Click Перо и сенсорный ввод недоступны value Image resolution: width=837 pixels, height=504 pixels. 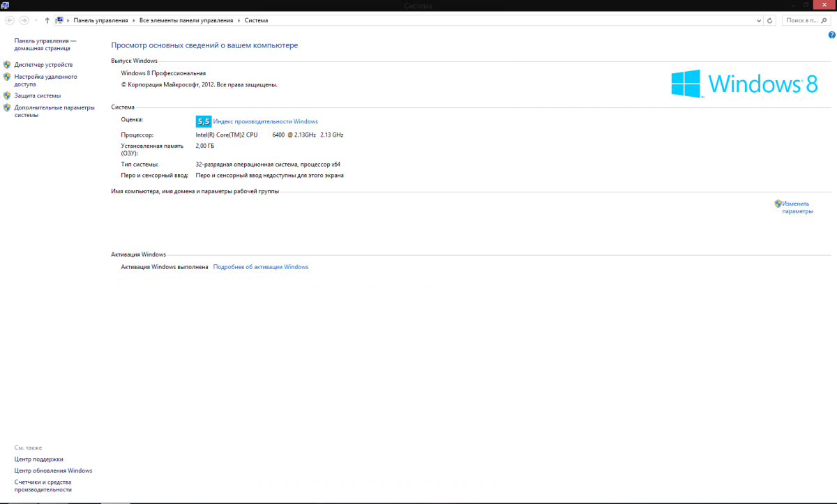[270, 176]
